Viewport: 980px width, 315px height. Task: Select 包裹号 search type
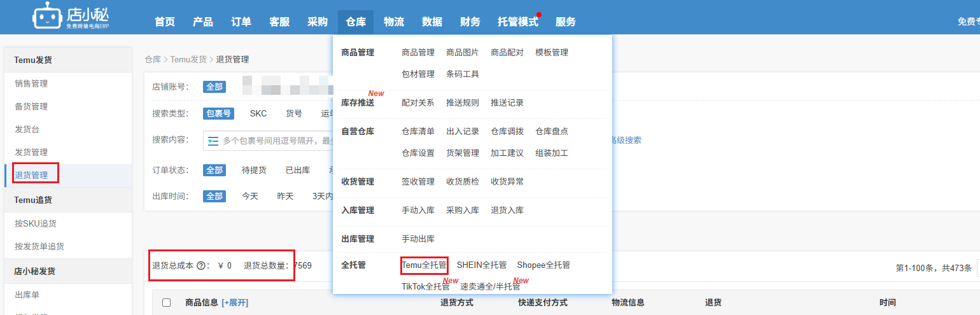click(x=218, y=113)
